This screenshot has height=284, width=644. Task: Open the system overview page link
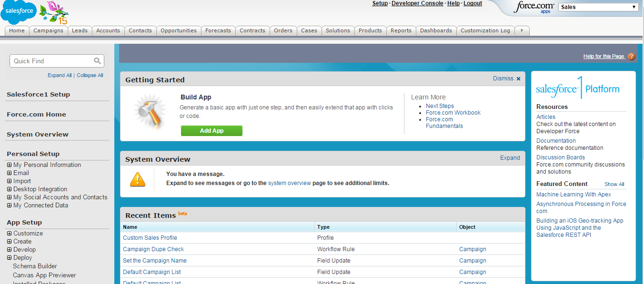(290, 183)
